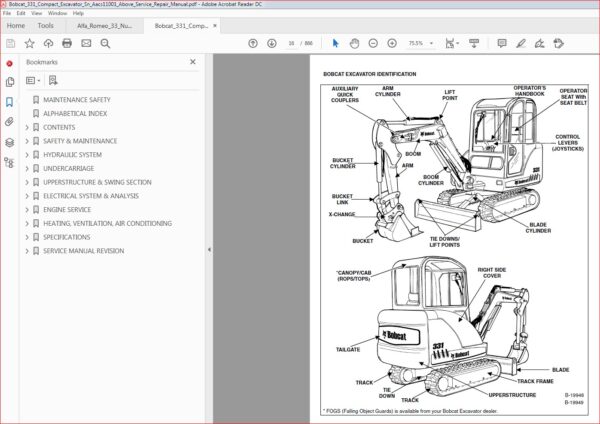This screenshot has width=600, height=424.
Task: Select the Highlight pen tool
Action: click(520, 43)
